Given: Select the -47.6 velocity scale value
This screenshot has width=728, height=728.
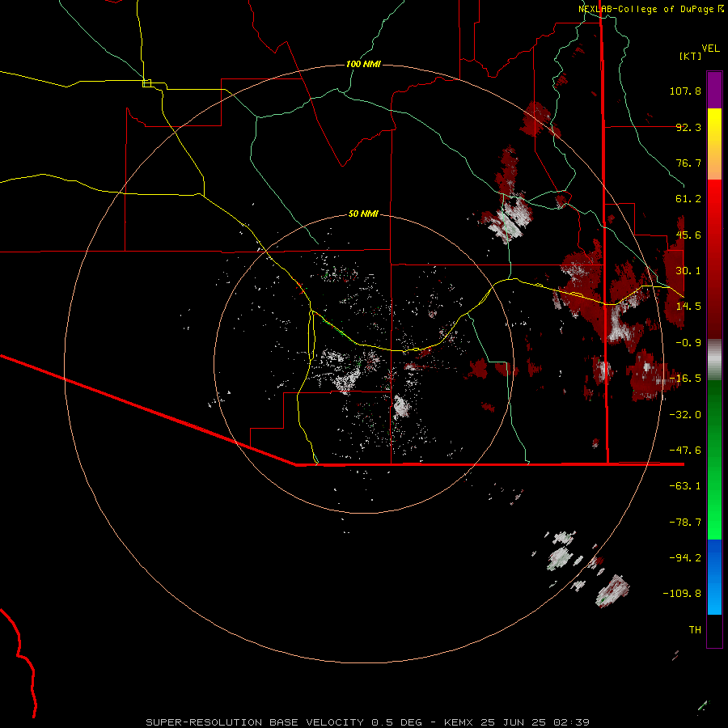Looking at the screenshot, I should (x=685, y=451).
